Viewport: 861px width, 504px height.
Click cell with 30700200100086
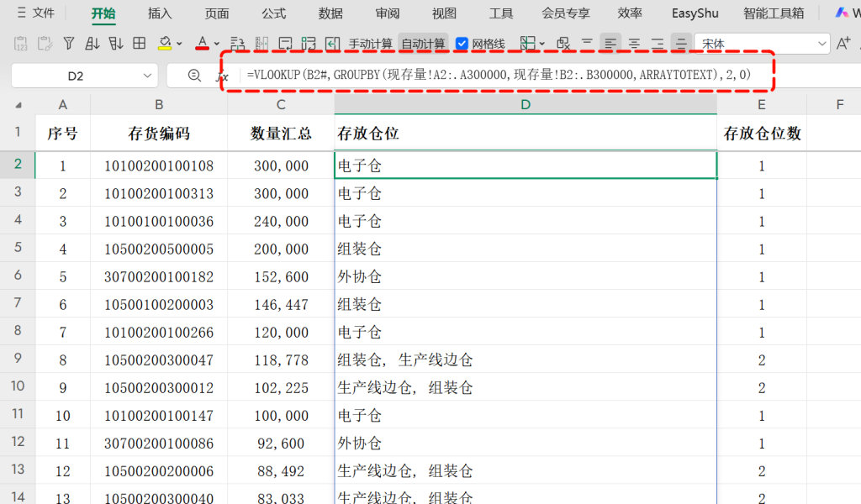coord(159,444)
